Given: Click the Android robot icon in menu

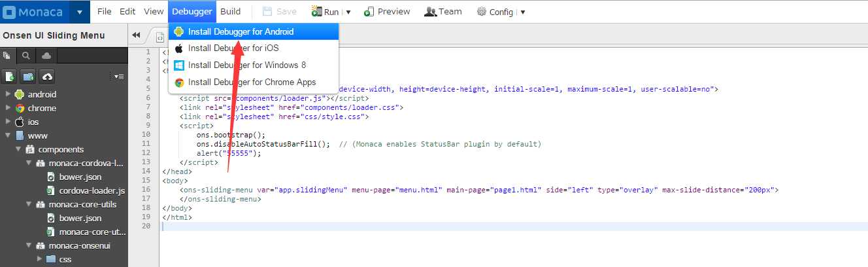Looking at the screenshot, I should pyautogui.click(x=179, y=31).
